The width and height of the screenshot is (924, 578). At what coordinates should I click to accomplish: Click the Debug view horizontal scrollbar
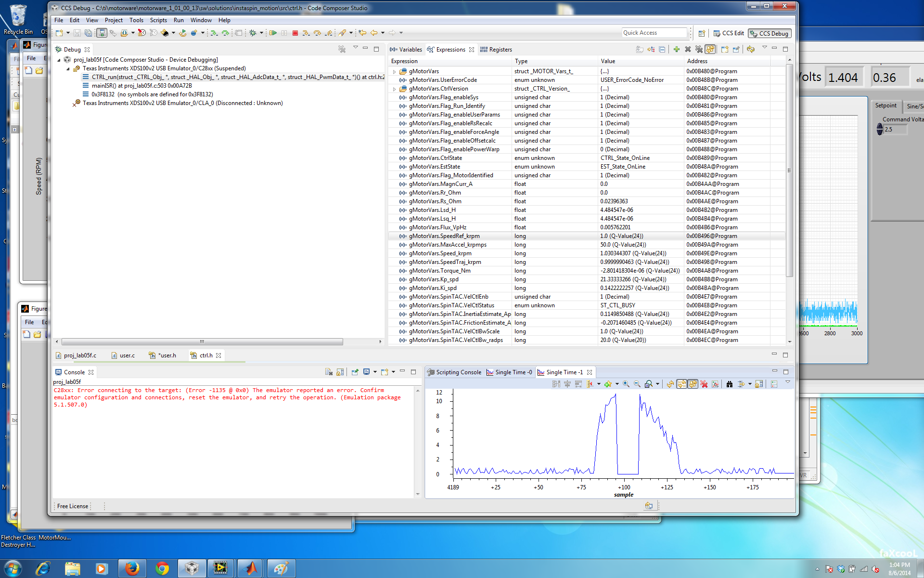pos(202,342)
